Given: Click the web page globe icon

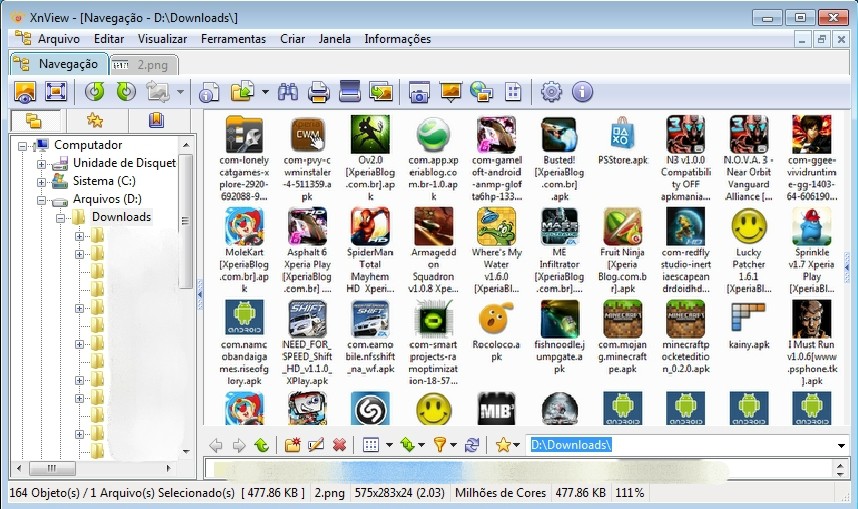Looking at the screenshot, I should tap(482, 92).
